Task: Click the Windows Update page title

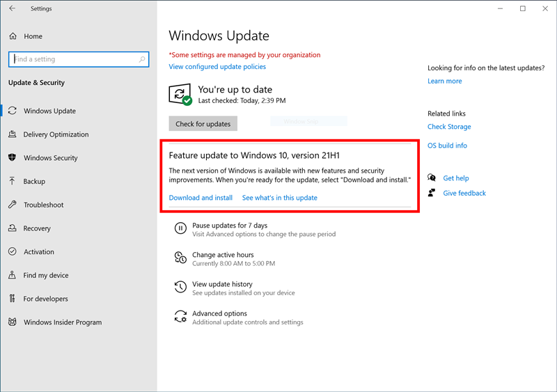Action: (x=219, y=36)
